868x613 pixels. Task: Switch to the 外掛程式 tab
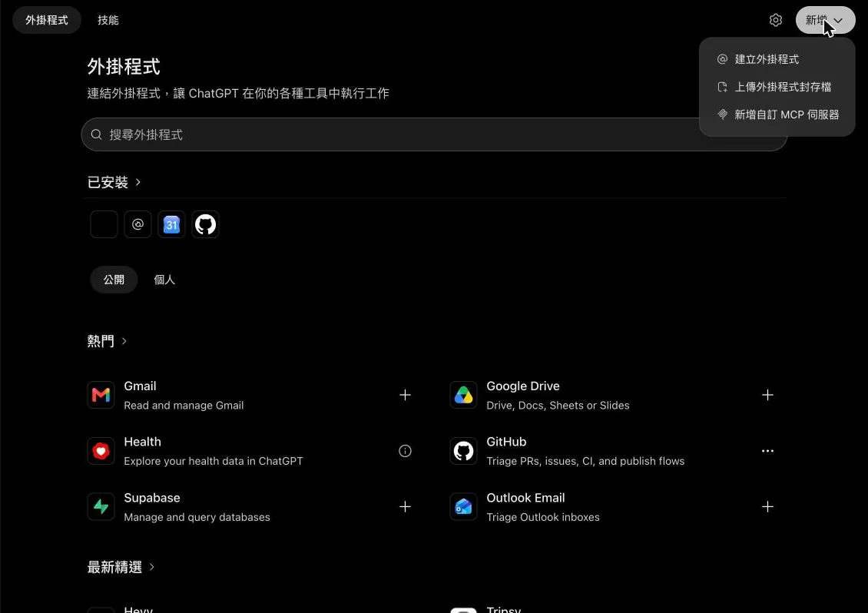[47, 20]
